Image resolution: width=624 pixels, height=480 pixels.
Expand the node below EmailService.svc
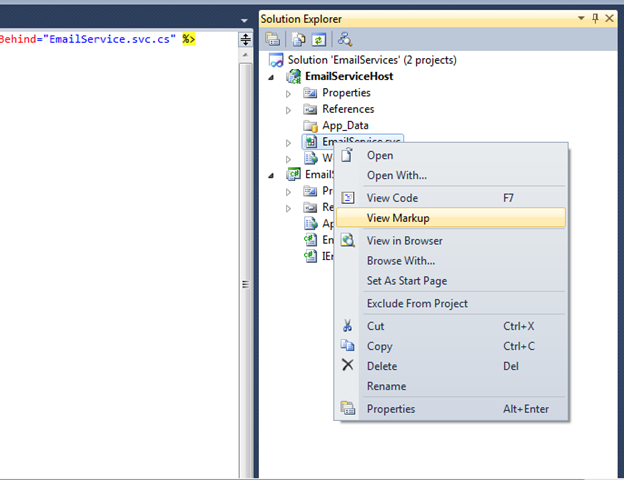(x=289, y=159)
